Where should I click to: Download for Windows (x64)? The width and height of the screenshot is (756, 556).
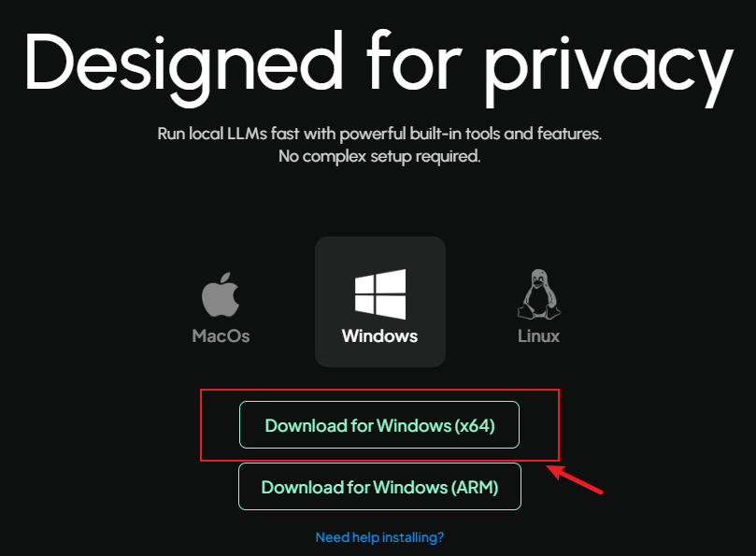click(379, 425)
